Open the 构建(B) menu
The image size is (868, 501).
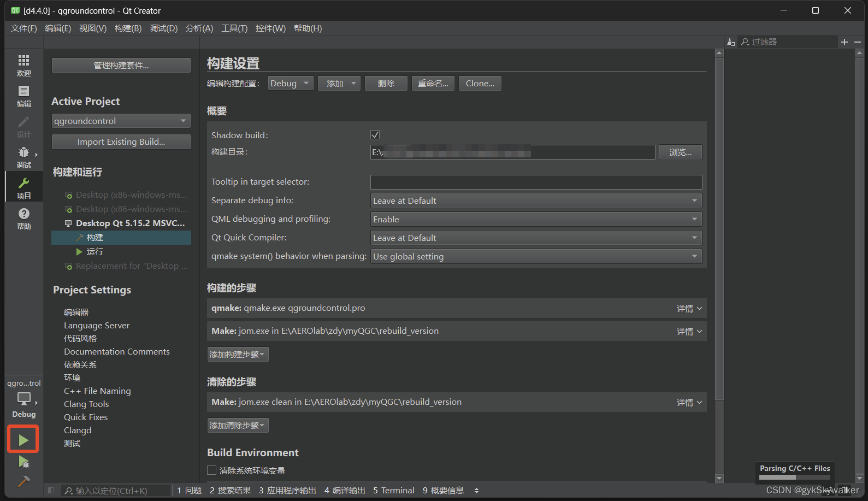pos(128,28)
